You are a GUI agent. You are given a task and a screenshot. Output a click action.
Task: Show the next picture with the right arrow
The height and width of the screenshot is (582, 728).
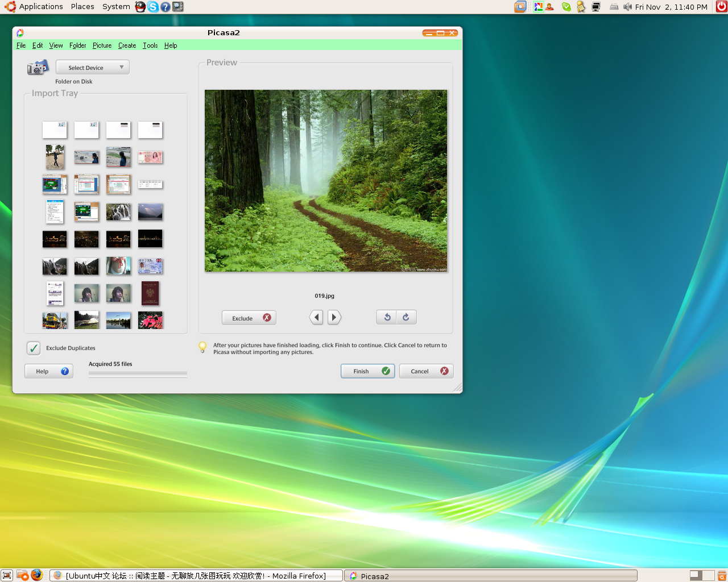click(334, 317)
